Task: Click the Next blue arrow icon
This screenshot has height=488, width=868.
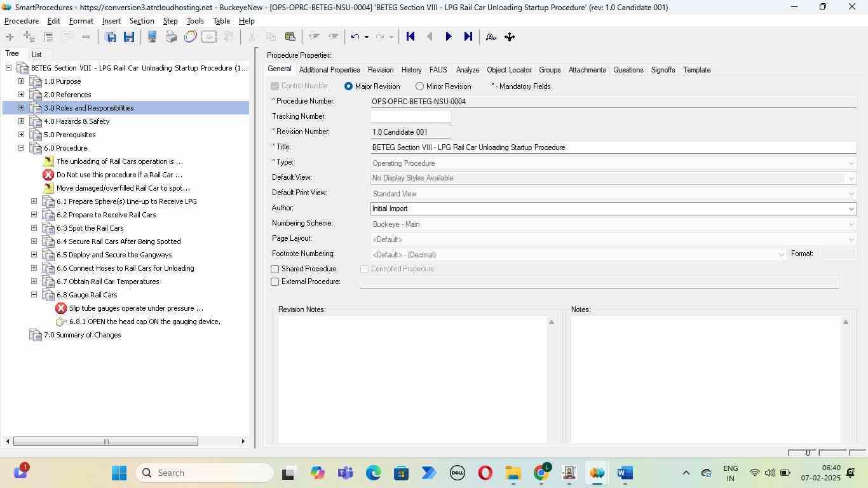Action: click(x=449, y=37)
